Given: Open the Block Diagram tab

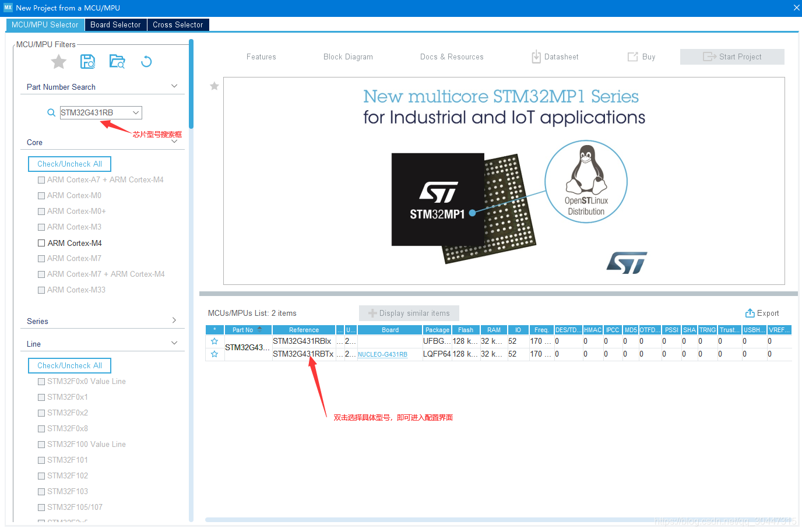Looking at the screenshot, I should (x=348, y=57).
